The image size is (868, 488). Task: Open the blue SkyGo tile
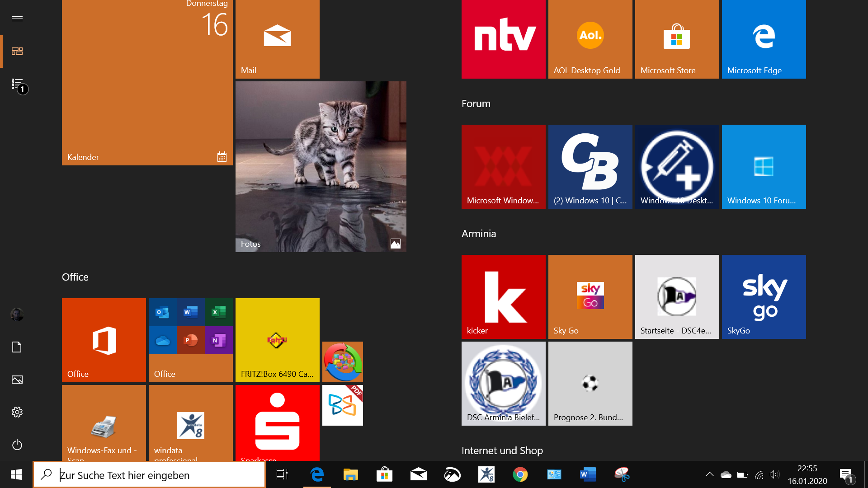tap(764, 296)
